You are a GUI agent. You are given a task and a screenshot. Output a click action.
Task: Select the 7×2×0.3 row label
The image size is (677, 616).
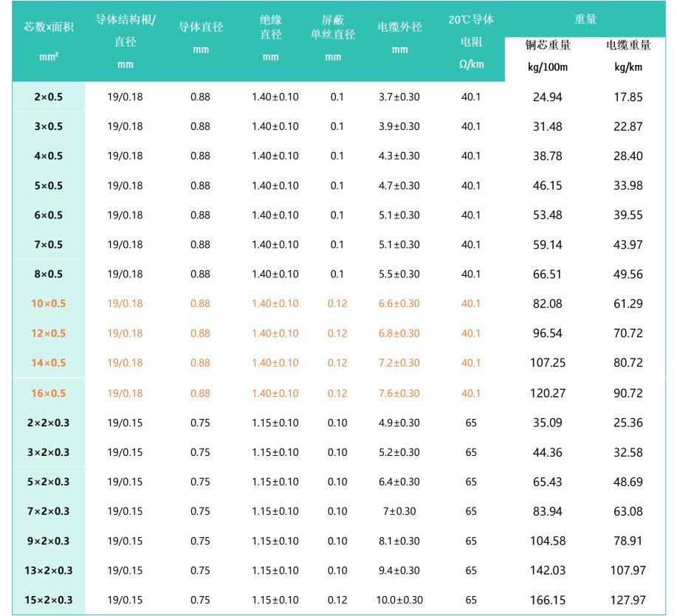coord(49,511)
